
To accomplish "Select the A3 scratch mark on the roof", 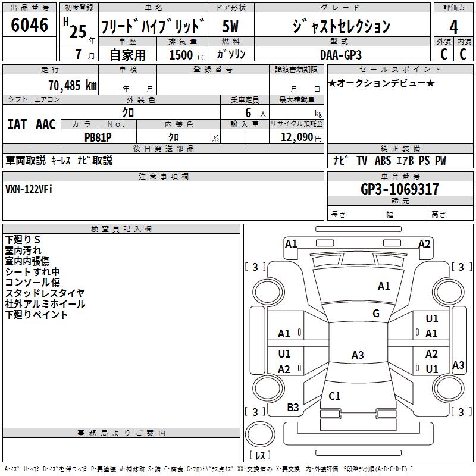I will (358, 355).
